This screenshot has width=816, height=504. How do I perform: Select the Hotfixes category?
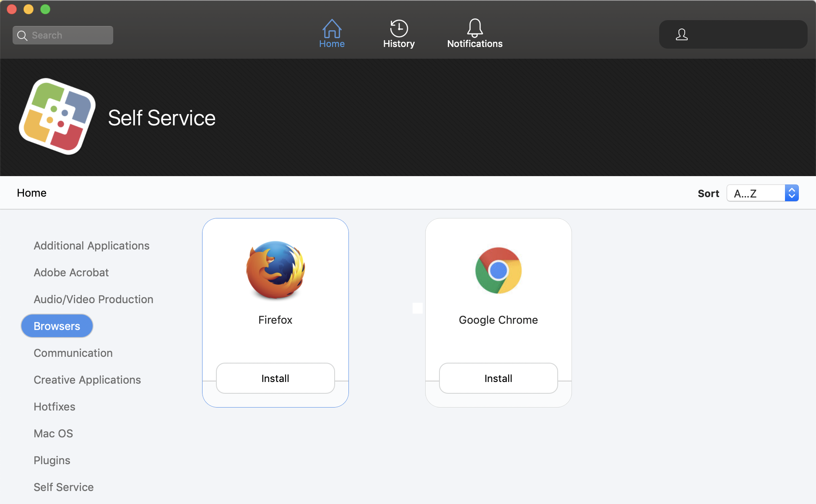tap(55, 407)
